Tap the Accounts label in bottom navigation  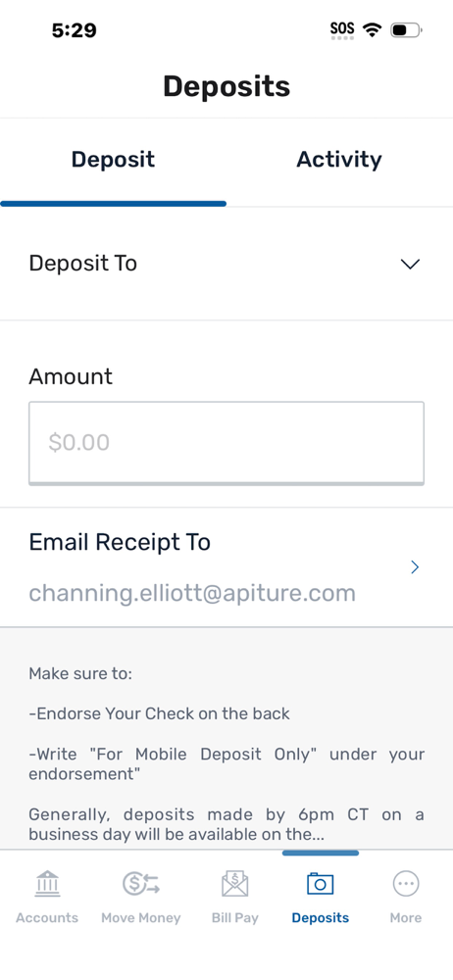click(x=47, y=917)
